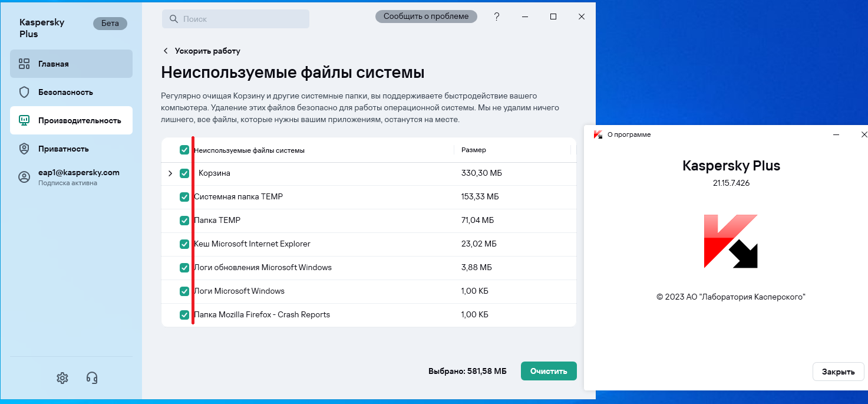Maximize the Kaspersky Plus main window

click(x=553, y=17)
